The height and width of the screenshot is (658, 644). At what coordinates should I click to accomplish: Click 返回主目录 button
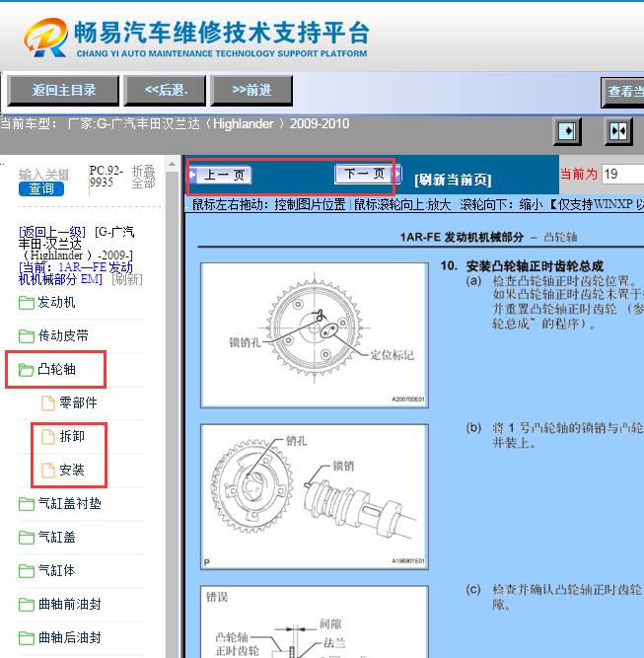[x=63, y=90]
